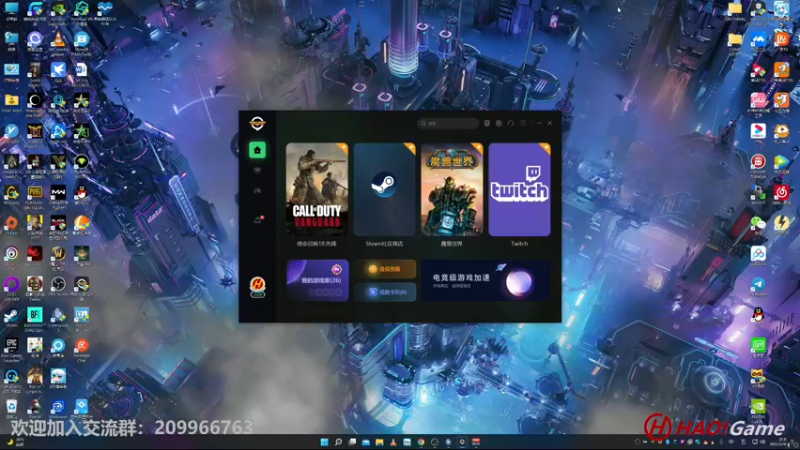Viewport: 800px width, 450px height.
Task: Open the Recycle Bin on the desktop
Action: (x=11, y=410)
